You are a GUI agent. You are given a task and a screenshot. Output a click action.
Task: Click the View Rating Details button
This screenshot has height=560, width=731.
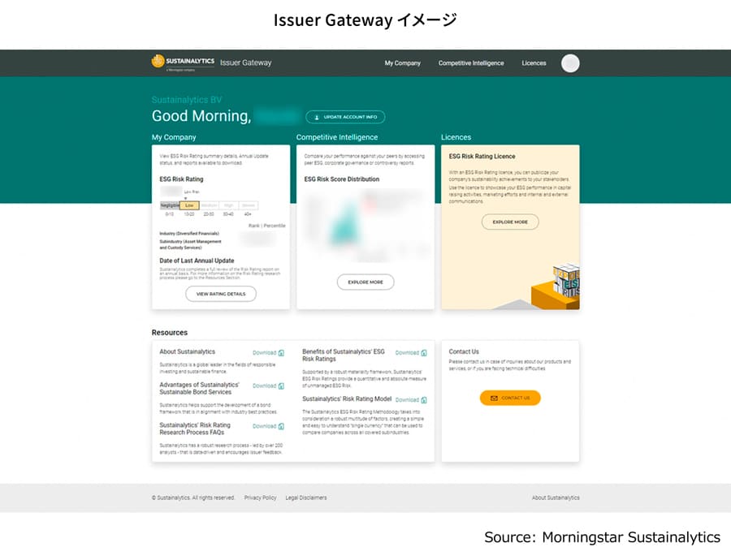pyautogui.click(x=221, y=294)
